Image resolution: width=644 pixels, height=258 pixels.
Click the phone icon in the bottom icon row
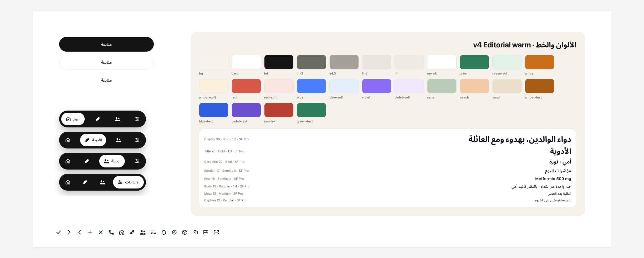[x=111, y=232]
